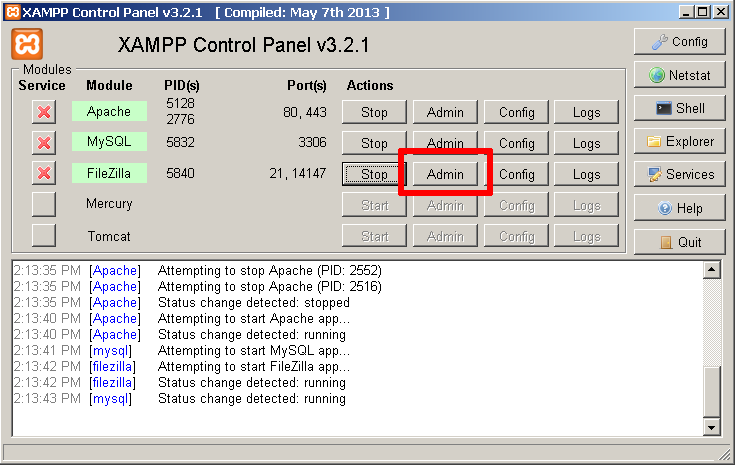Quit the XAMPP control panel
Screen dimensions: 735x465
click(x=679, y=242)
